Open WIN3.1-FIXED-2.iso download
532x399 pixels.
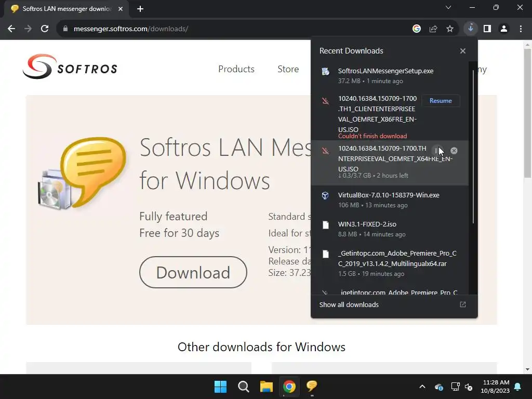click(x=390, y=229)
